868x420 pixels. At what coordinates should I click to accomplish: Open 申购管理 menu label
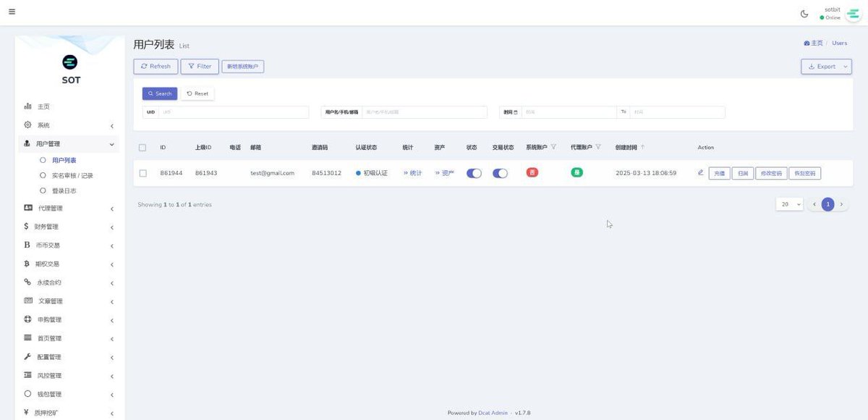50,320
